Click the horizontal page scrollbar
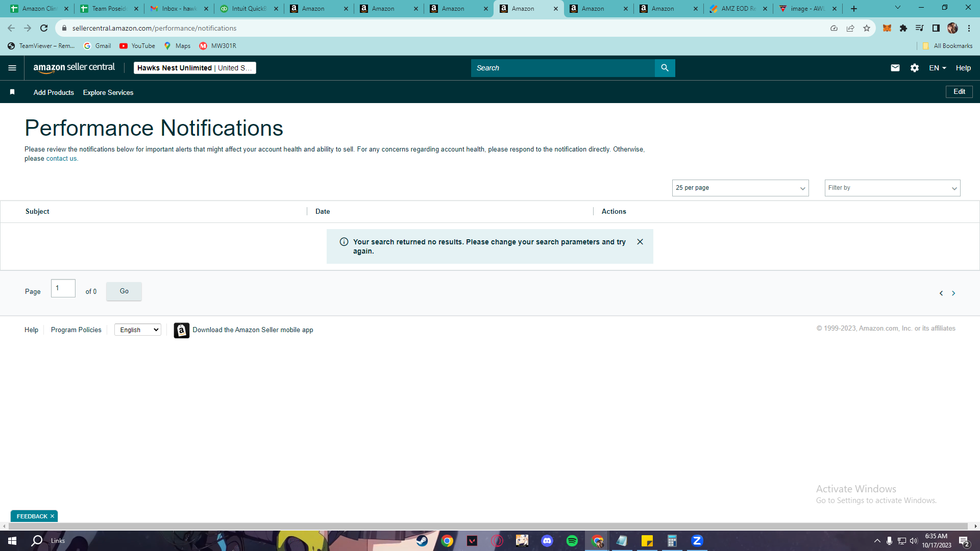Image resolution: width=980 pixels, height=551 pixels. pos(487,526)
